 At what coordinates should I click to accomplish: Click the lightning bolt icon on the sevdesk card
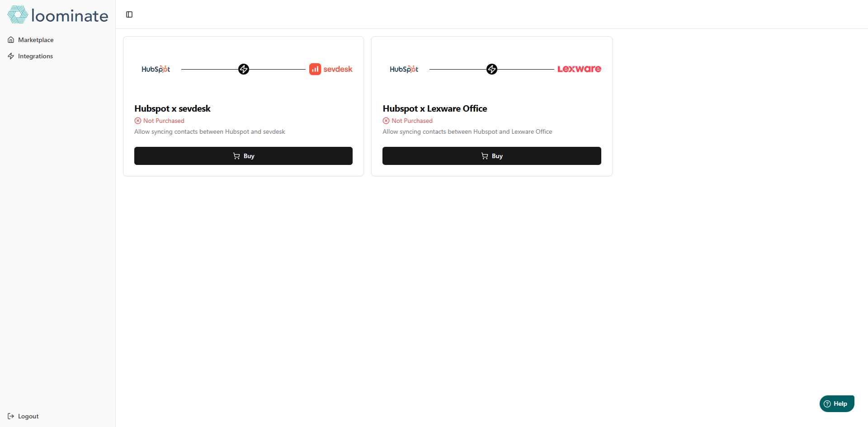tap(244, 69)
